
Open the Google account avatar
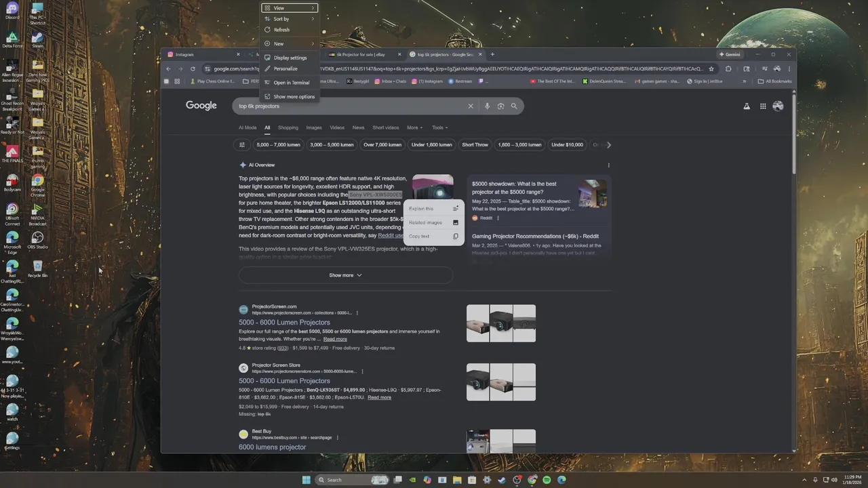pos(778,106)
